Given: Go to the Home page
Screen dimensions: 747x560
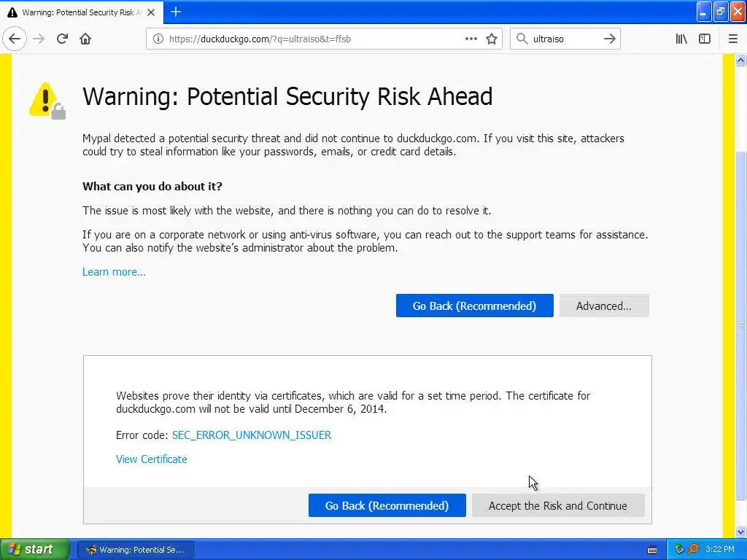Looking at the screenshot, I should (x=85, y=39).
